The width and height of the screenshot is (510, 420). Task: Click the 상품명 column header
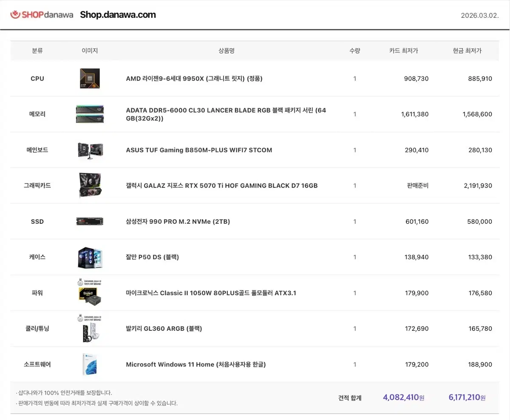[227, 51]
